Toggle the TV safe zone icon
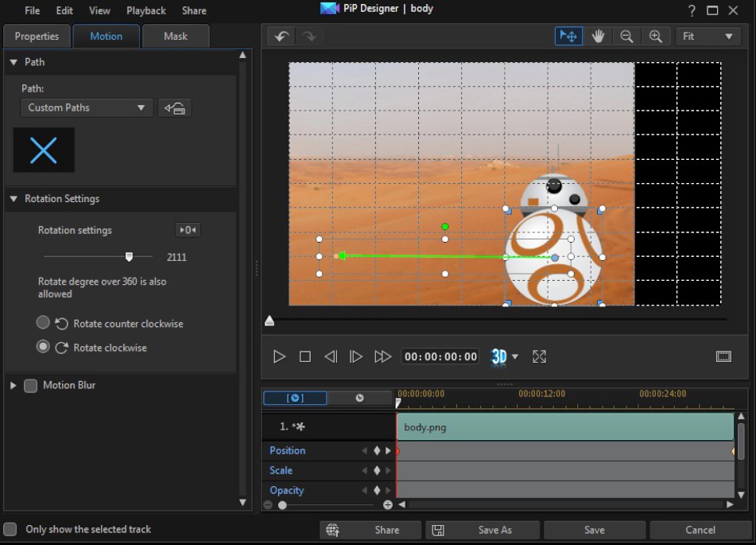 [x=723, y=356]
